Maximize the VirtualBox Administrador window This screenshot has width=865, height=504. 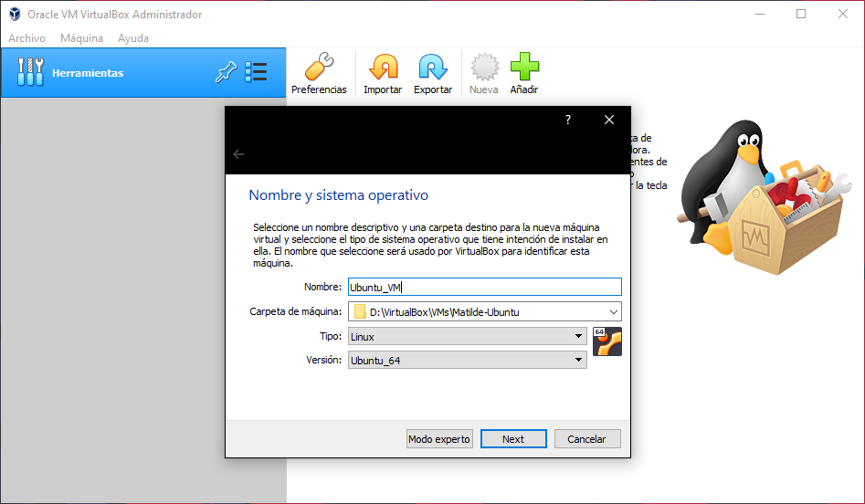click(801, 14)
